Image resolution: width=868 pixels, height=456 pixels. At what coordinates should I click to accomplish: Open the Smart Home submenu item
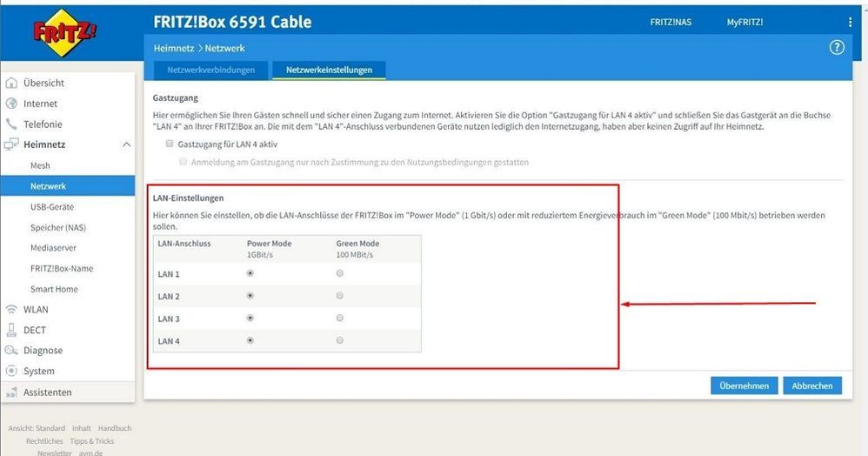tap(54, 289)
